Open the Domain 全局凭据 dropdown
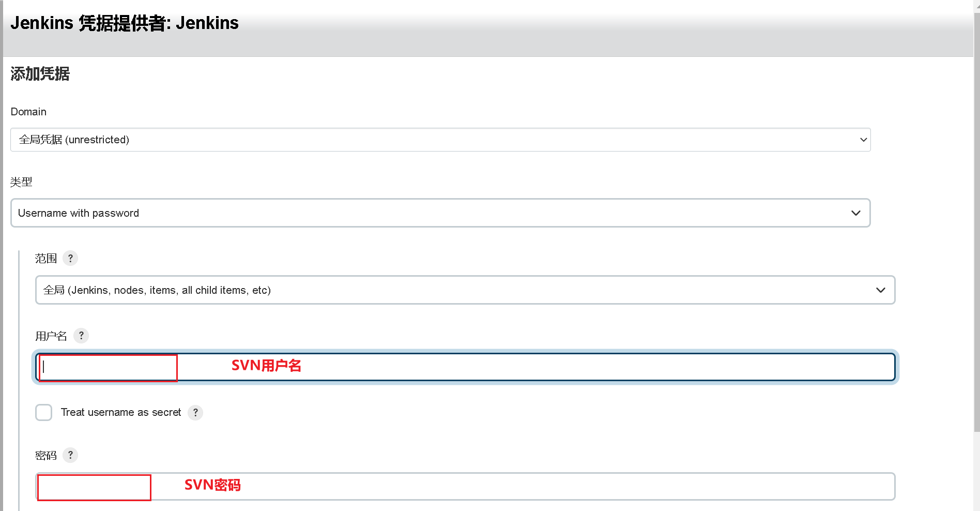Screen dimensions: 980x511 tap(440, 140)
